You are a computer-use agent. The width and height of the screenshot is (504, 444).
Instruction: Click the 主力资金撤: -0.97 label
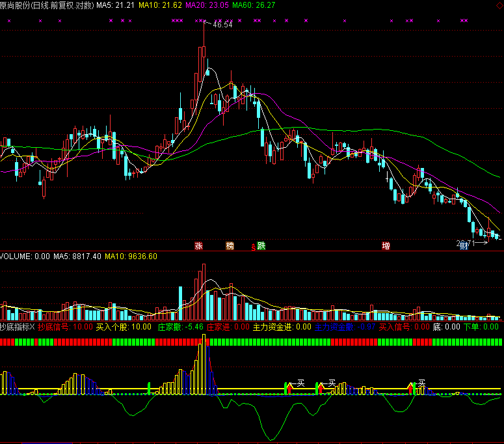pyautogui.click(x=345, y=327)
